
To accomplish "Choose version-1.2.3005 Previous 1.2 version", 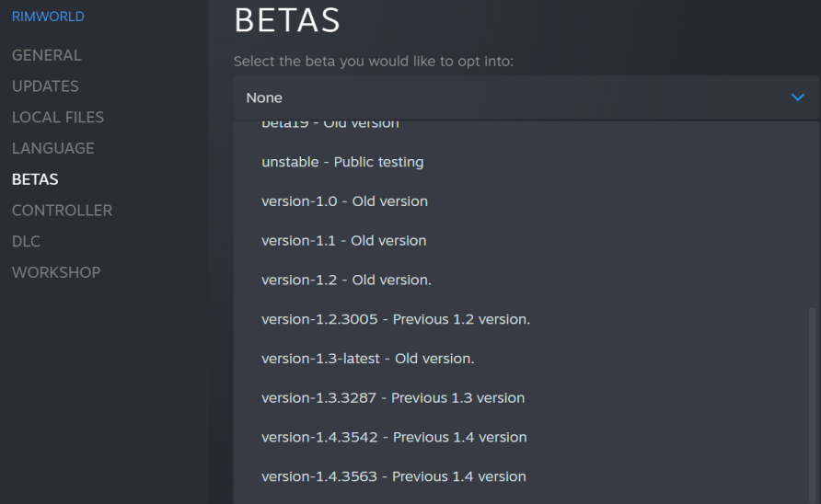I will 396,319.
